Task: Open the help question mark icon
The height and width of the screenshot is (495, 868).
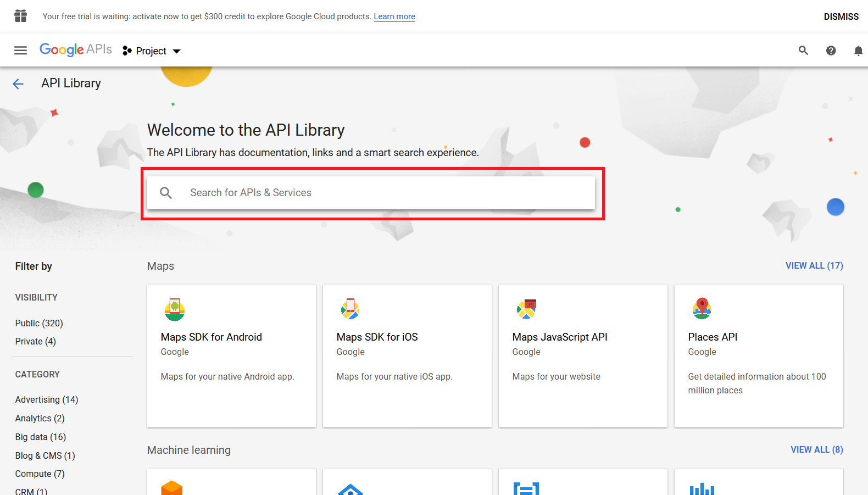Action: click(831, 51)
